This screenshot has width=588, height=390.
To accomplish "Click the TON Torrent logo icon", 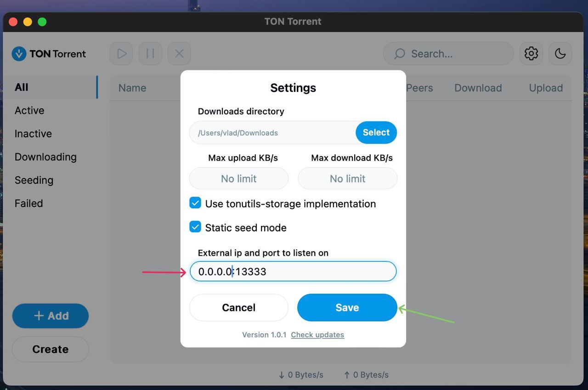I will pyautogui.click(x=19, y=54).
